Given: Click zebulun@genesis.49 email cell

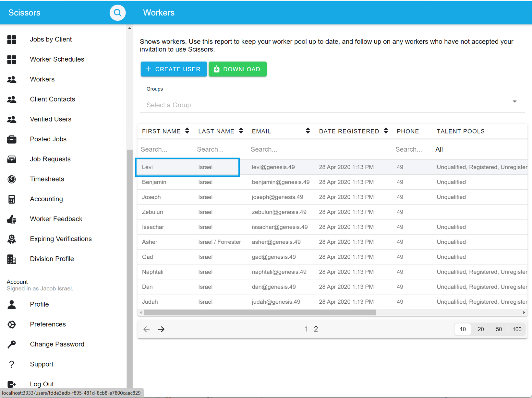Looking at the screenshot, I should 279,212.
